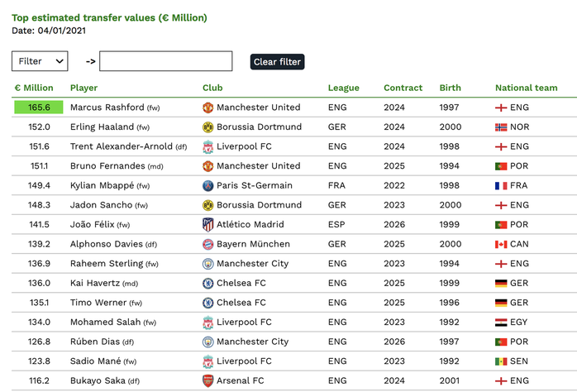Sort by the € Million column header
577x392 pixels.
pos(34,88)
